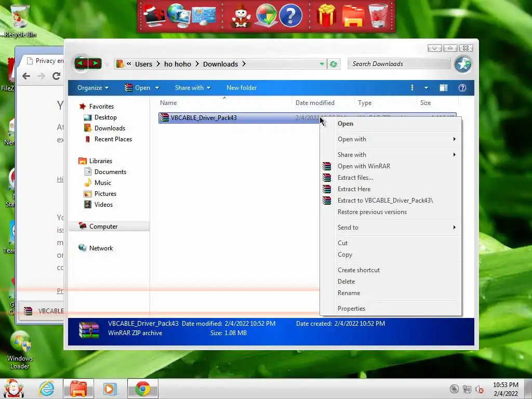Image resolution: width=532 pixels, height=399 pixels.
Task: Switch to Chrome in the taskbar
Action: point(143,389)
